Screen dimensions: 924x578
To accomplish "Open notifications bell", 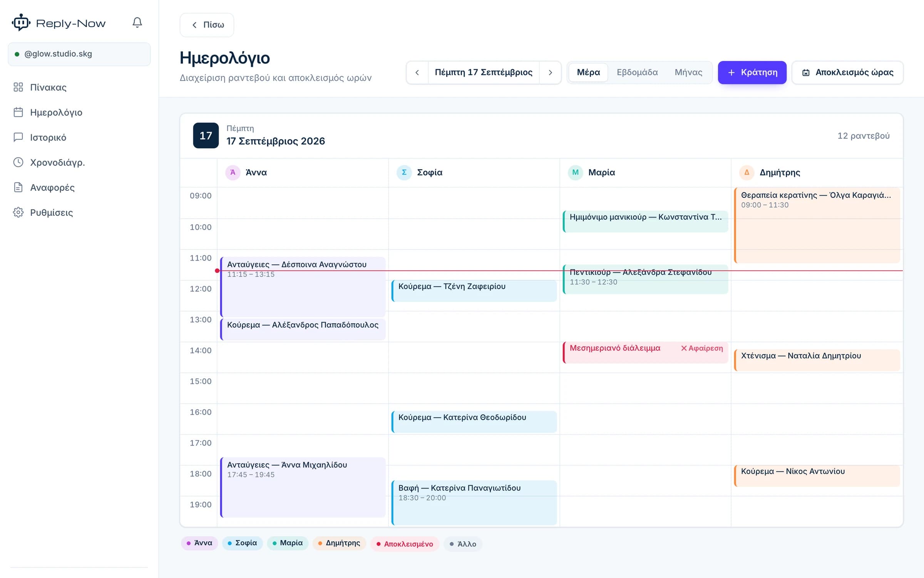I will tap(137, 23).
